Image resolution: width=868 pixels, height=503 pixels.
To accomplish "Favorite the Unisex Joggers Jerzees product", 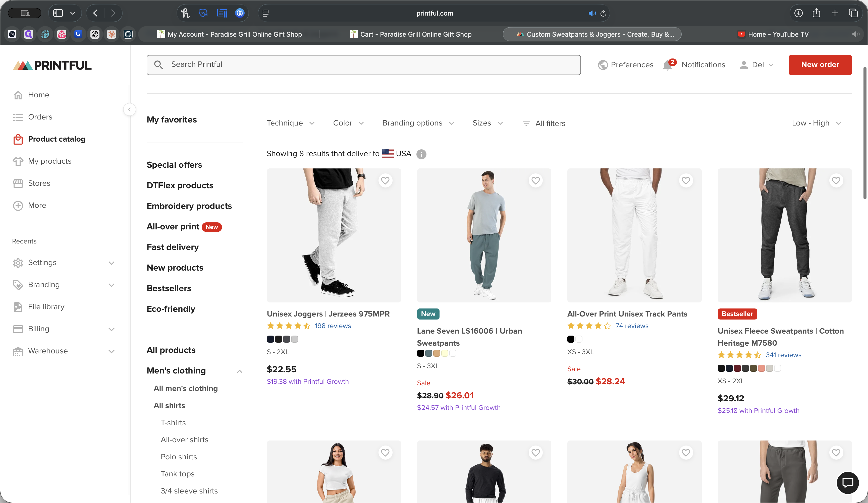I will 385,180.
